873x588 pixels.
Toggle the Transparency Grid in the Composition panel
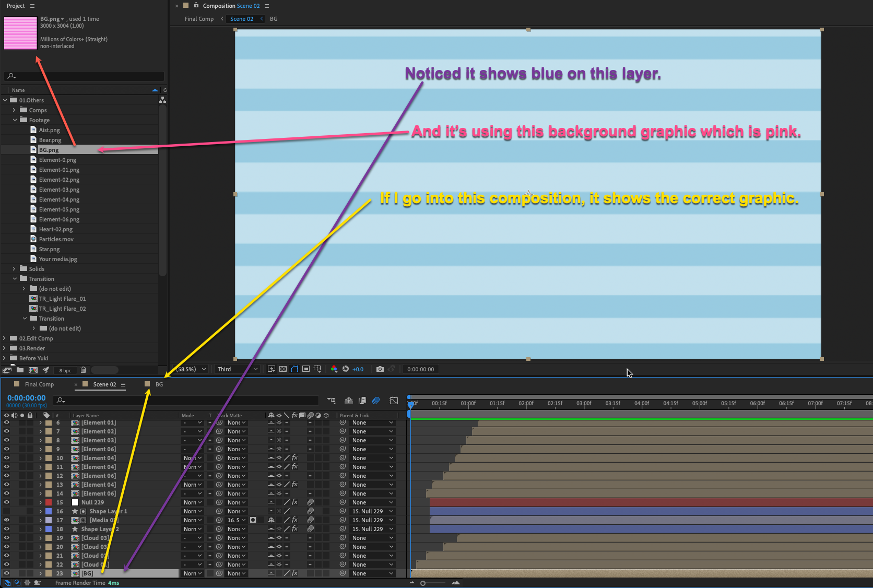pyautogui.click(x=282, y=369)
